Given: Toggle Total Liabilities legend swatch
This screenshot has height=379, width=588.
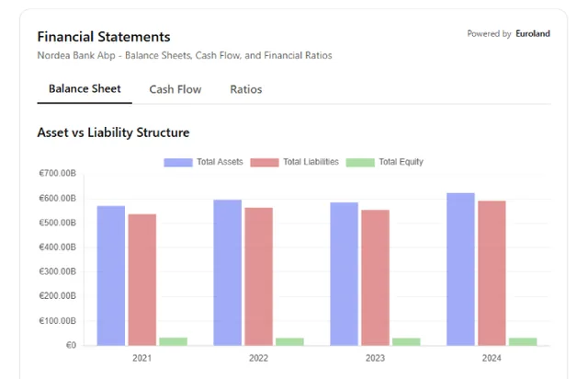Looking at the screenshot, I should pos(265,162).
